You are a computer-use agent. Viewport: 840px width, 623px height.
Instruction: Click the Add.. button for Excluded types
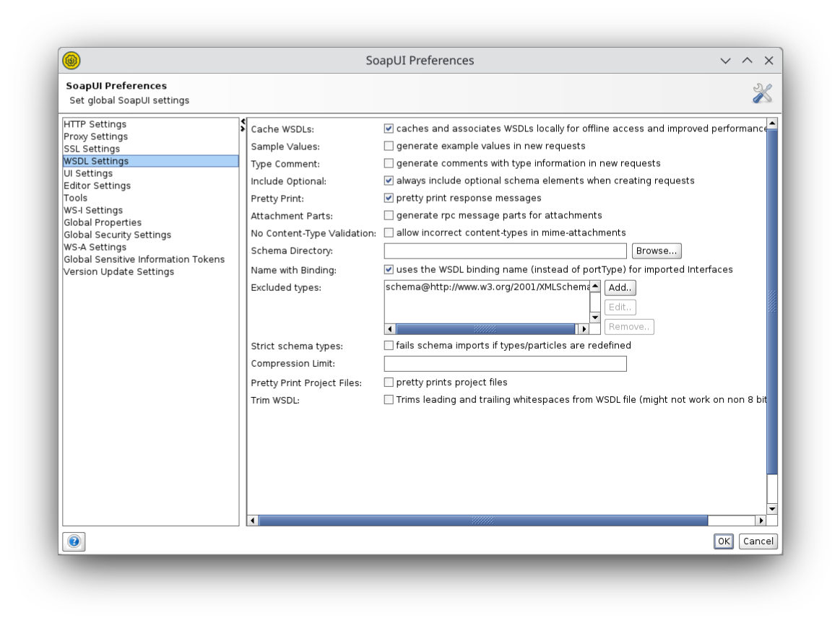[x=620, y=287]
